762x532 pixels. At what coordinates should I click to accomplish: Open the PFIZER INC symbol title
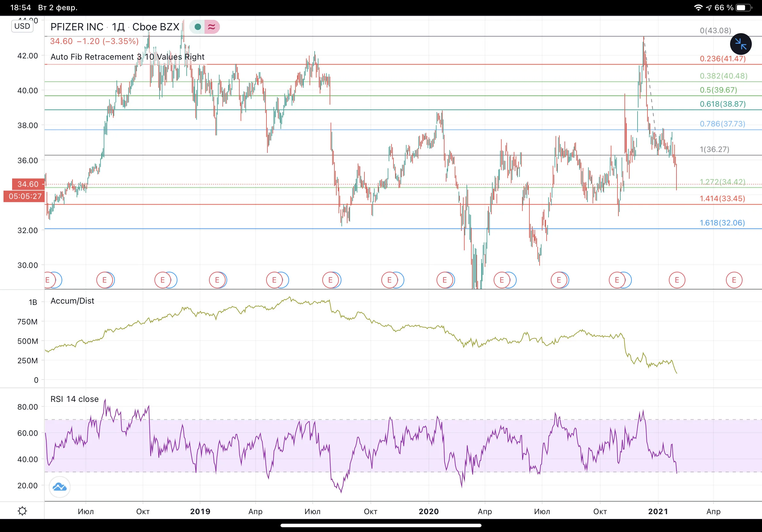tap(77, 27)
